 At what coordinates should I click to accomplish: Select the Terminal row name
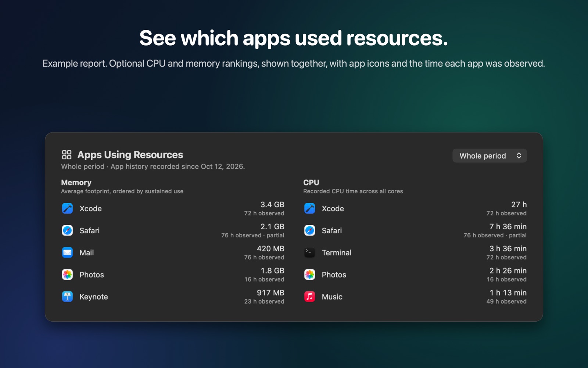pos(336,252)
